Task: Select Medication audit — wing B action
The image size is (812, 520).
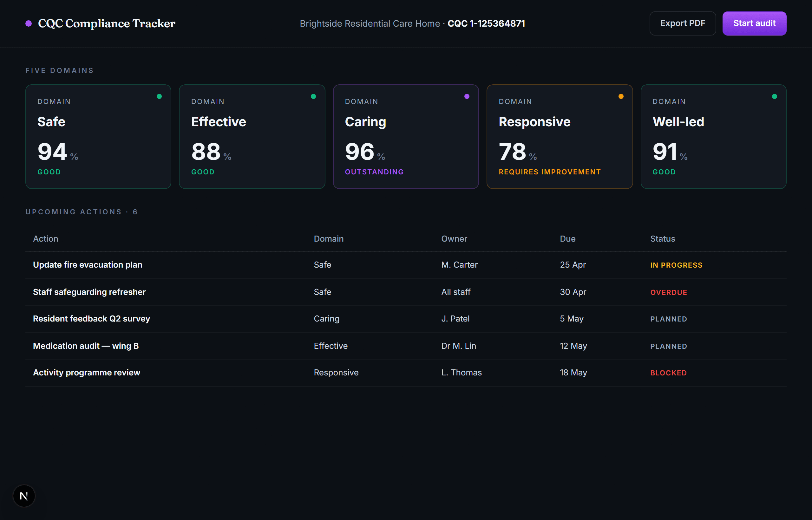Action: (86, 346)
